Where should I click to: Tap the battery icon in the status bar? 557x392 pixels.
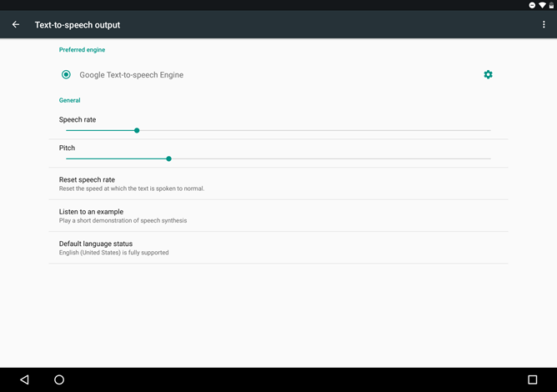[x=551, y=5]
